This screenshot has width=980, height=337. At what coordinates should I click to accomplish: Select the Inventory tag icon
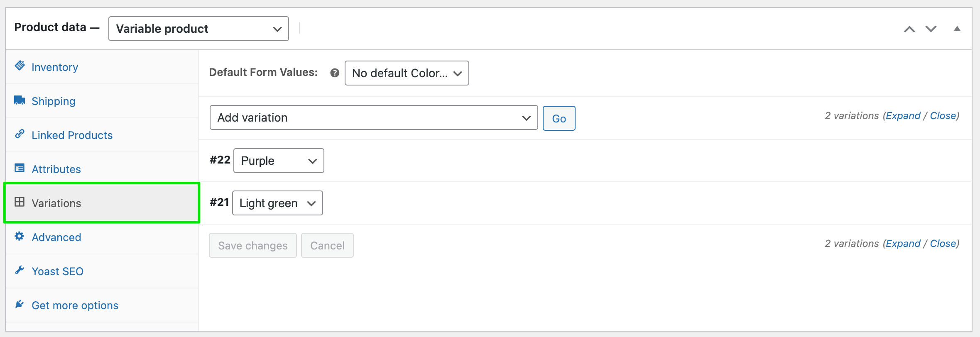20,66
